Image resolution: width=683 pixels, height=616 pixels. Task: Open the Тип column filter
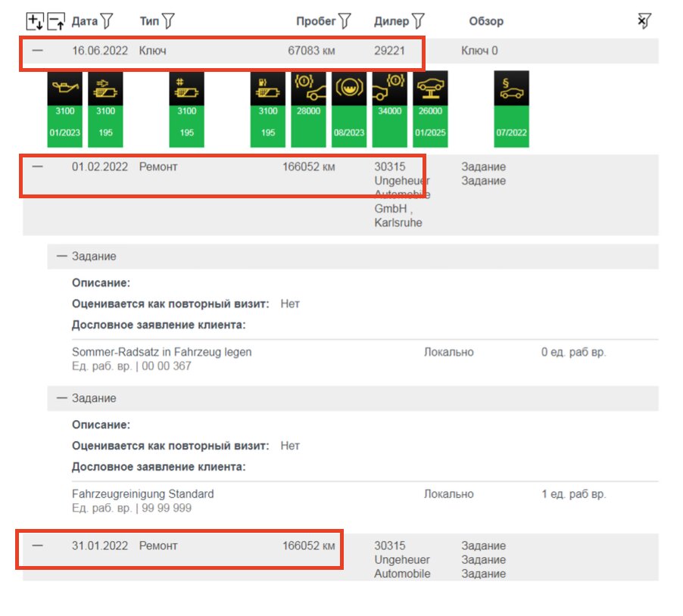pos(167,21)
